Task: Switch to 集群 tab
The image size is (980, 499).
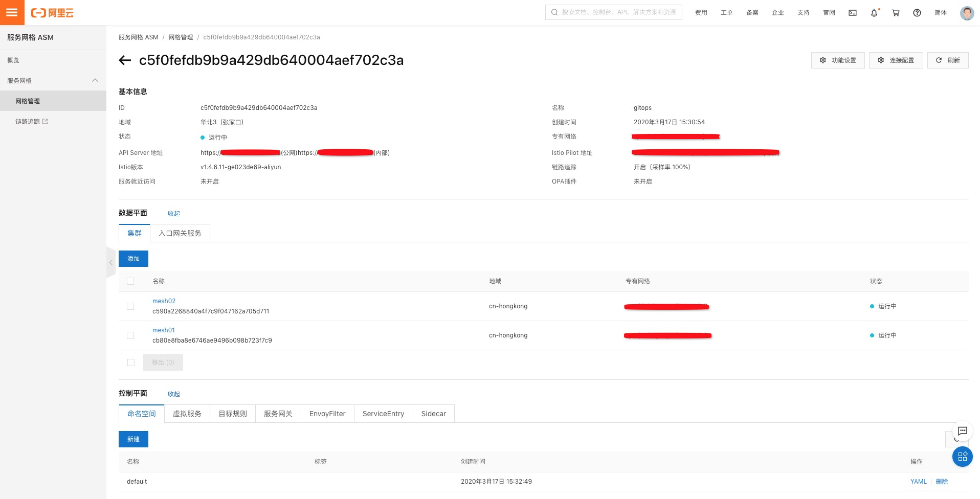Action: [x=135, y=233]
